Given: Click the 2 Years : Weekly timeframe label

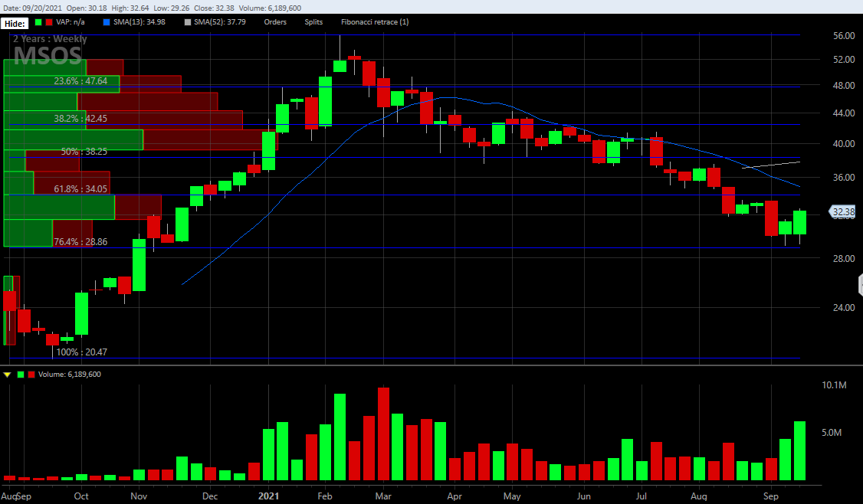Looking at the screenshot, I should tap(50, 39).
